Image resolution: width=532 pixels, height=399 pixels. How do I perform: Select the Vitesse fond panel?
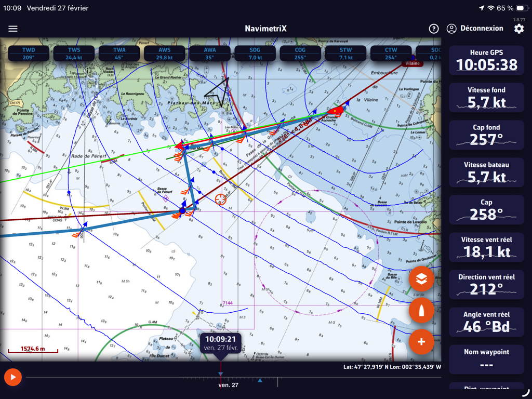486,98
